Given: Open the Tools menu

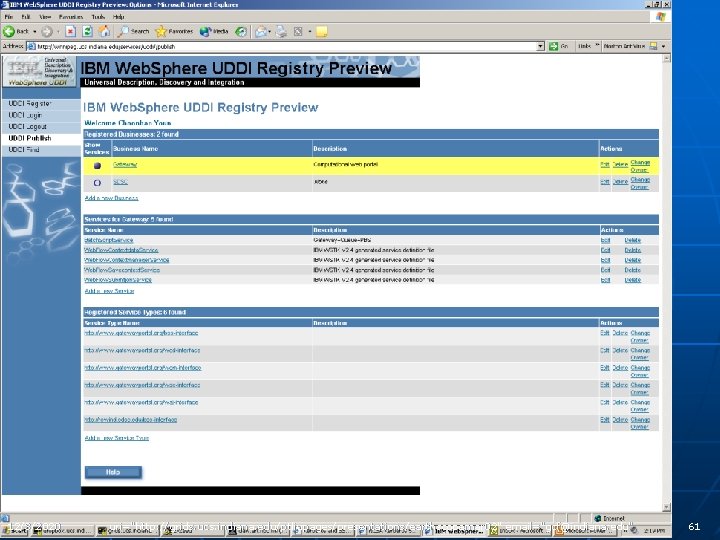Looking at the screenshot, I should (98, 17).
